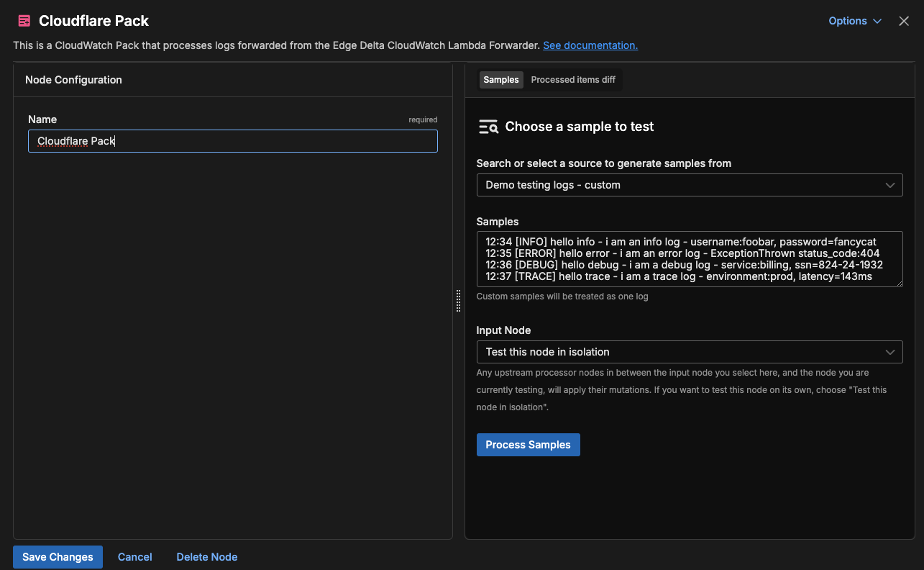Click the search-list icon beside Choose a sample
The height and width of the screenshot is (570, 924).
coord(488,127)
